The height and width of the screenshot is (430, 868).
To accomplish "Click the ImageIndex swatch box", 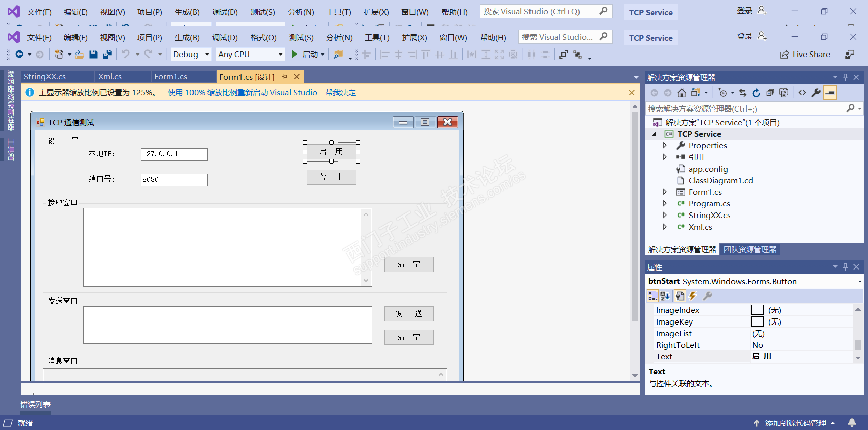I will click(x=757, y=310).
